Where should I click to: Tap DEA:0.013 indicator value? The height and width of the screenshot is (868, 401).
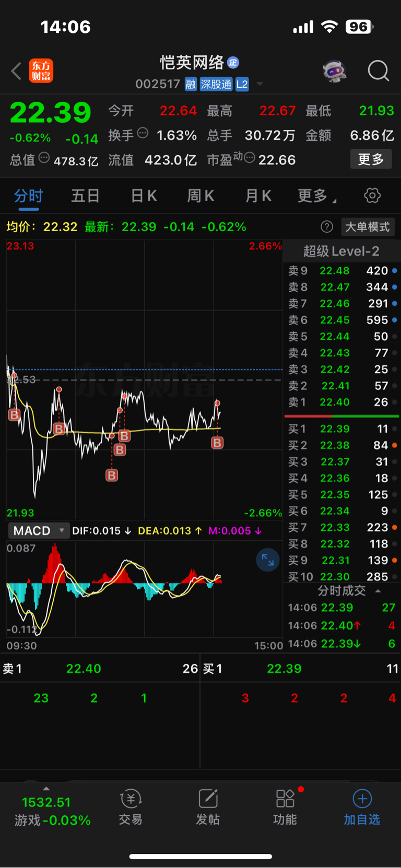pyautogui.click(x=170, y=531)
